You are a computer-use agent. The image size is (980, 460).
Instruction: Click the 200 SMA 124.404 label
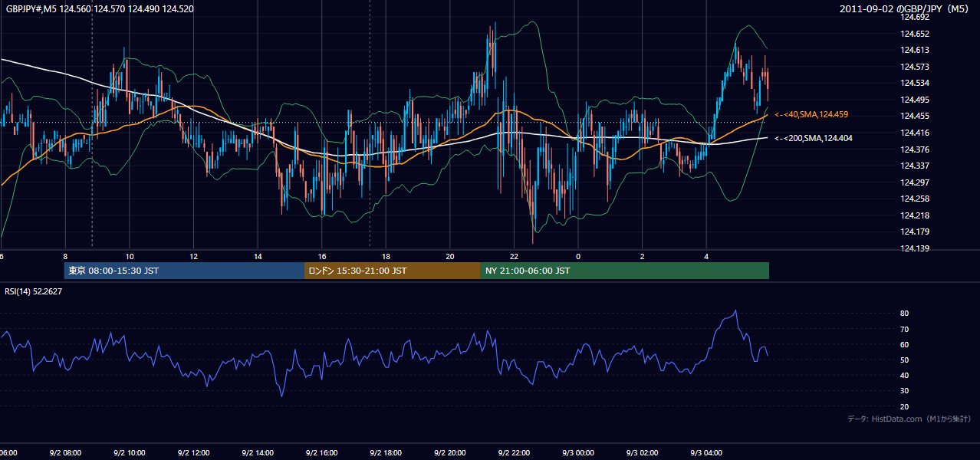(814, 138)
